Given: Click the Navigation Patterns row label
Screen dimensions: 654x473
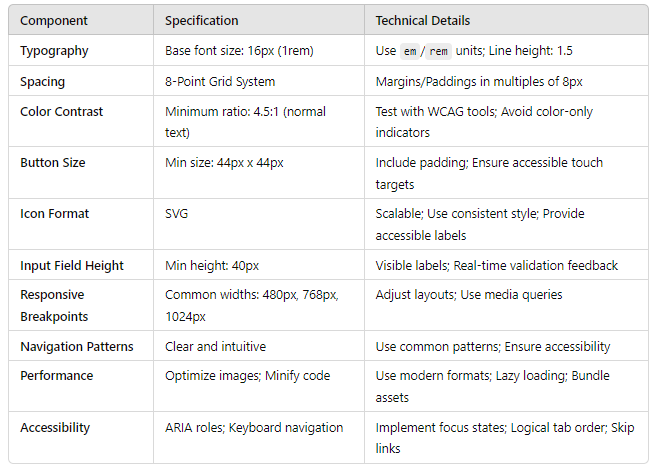Looking at the screenshot, I should pos(77,346).
